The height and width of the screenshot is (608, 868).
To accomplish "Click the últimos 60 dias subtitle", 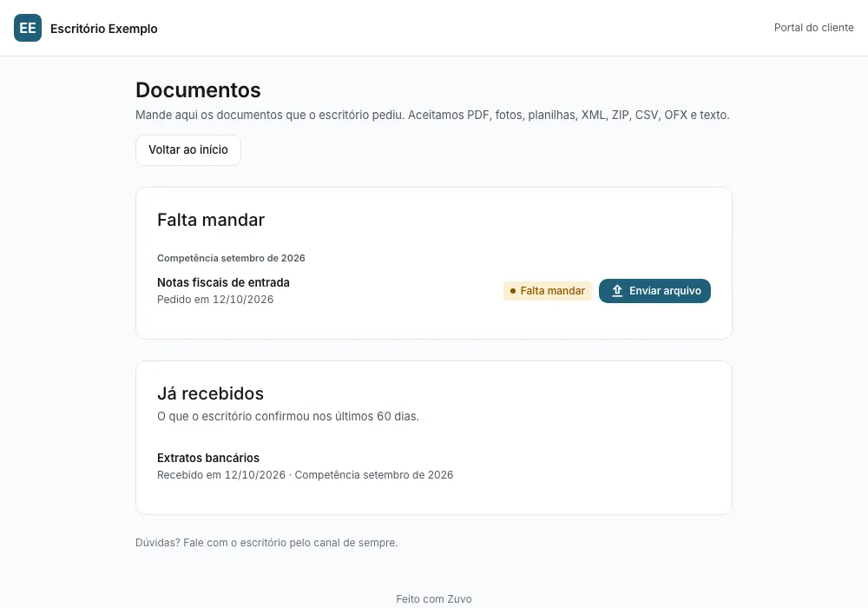I will point(288,416).
